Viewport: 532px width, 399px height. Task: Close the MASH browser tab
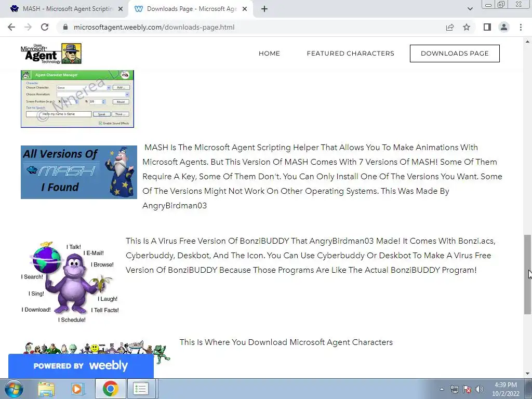pos(121,9)
